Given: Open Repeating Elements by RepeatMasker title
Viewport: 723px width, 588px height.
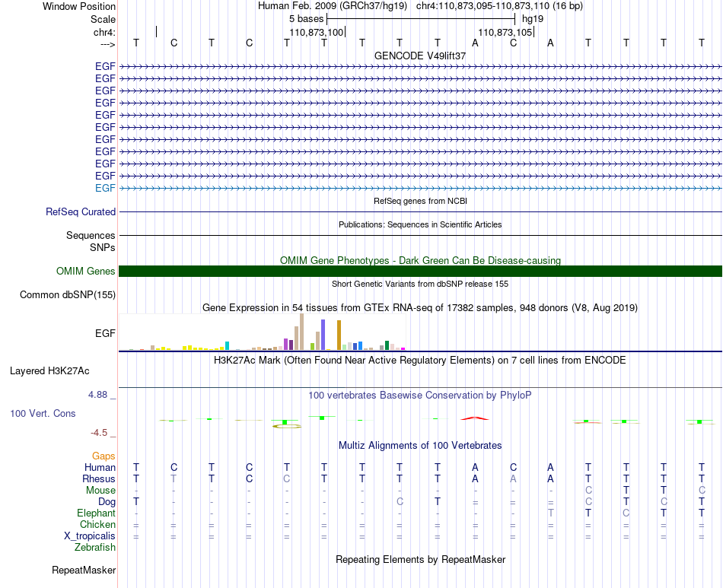Looking at the screenshot, I should coord(420,559).
